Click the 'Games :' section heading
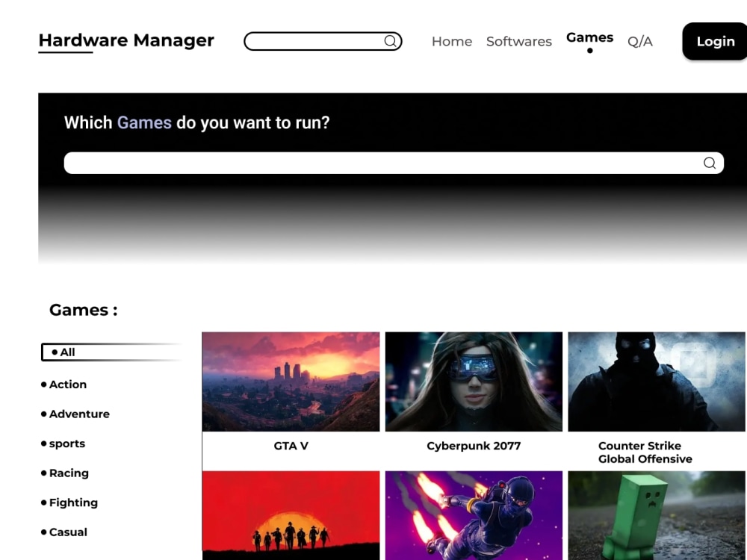747x560 pixels. [x=84, y=310]
